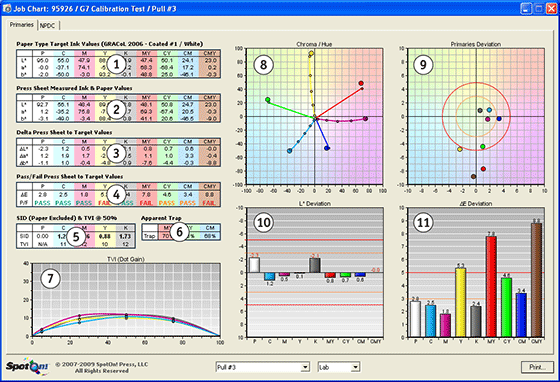Click the brown CMY bar in ΔE chart
This screenshot has height=382, width=560.
point(536,280)
